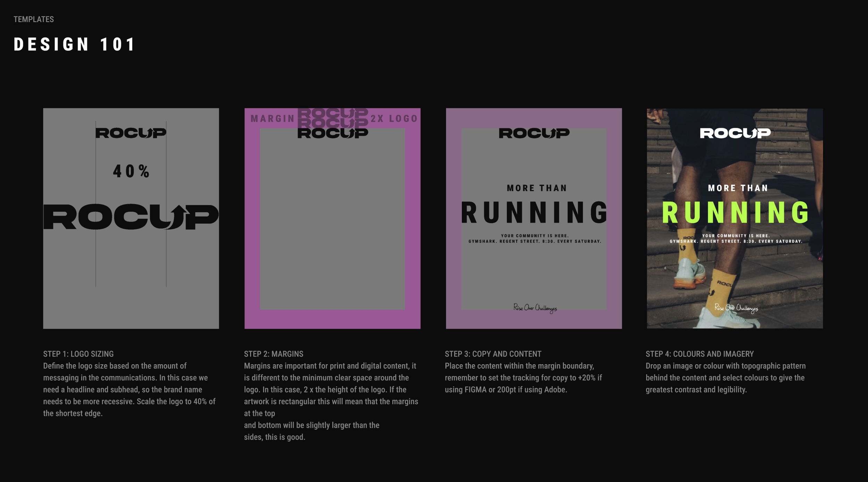This screenshot has height=482, width=868.
Task: Click the STEP 1: LOGO SIZING title
Action: click(78, 354)
